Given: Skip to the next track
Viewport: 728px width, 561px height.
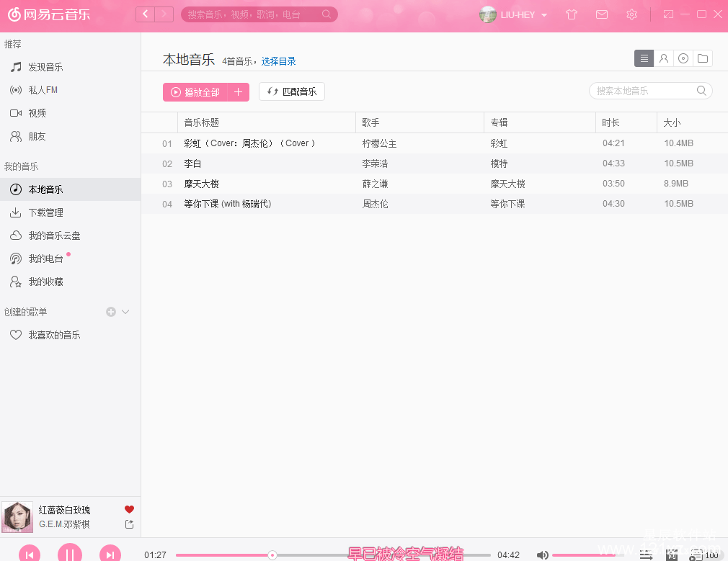Looking at the screenshot, I should [x=110, y=555].
